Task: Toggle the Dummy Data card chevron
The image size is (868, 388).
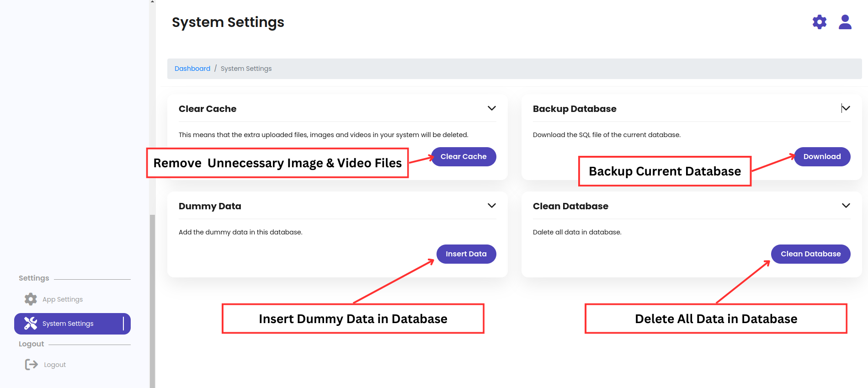Action: point(491,206)
